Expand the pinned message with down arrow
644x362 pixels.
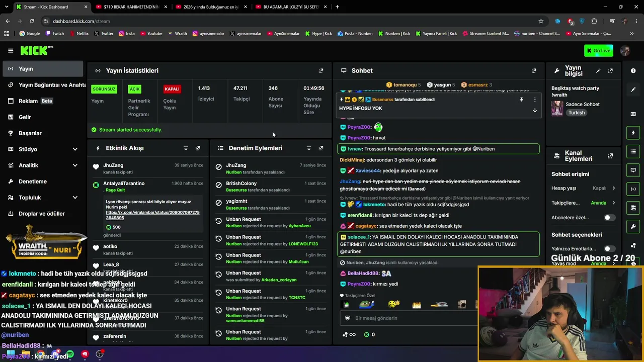tap(535, 110)
